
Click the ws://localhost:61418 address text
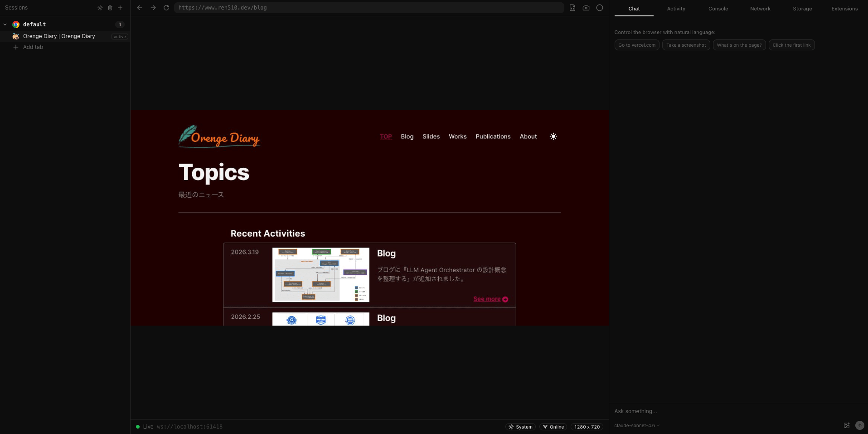pyautogui.click(x=189, y=427)
